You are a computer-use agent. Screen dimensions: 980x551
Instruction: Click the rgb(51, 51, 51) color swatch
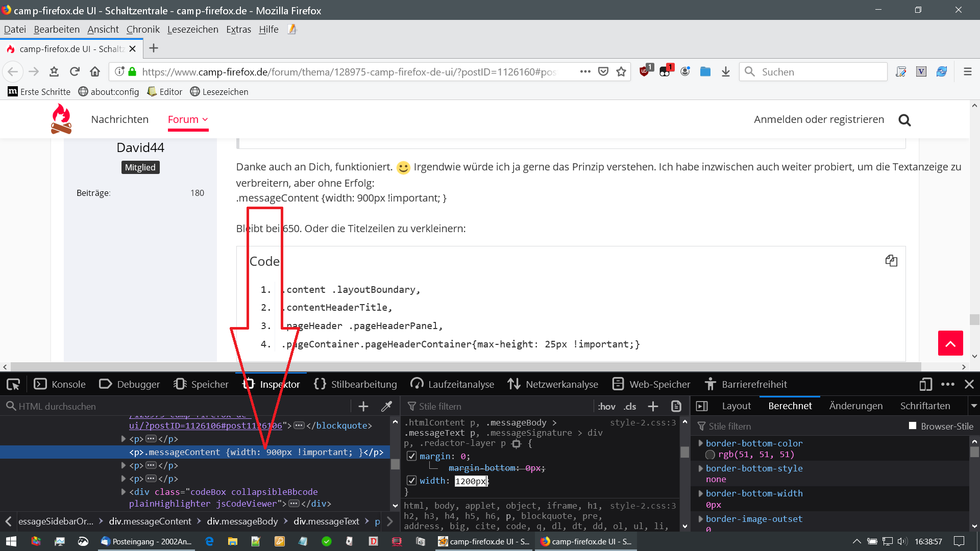click(x=710, y=455)
